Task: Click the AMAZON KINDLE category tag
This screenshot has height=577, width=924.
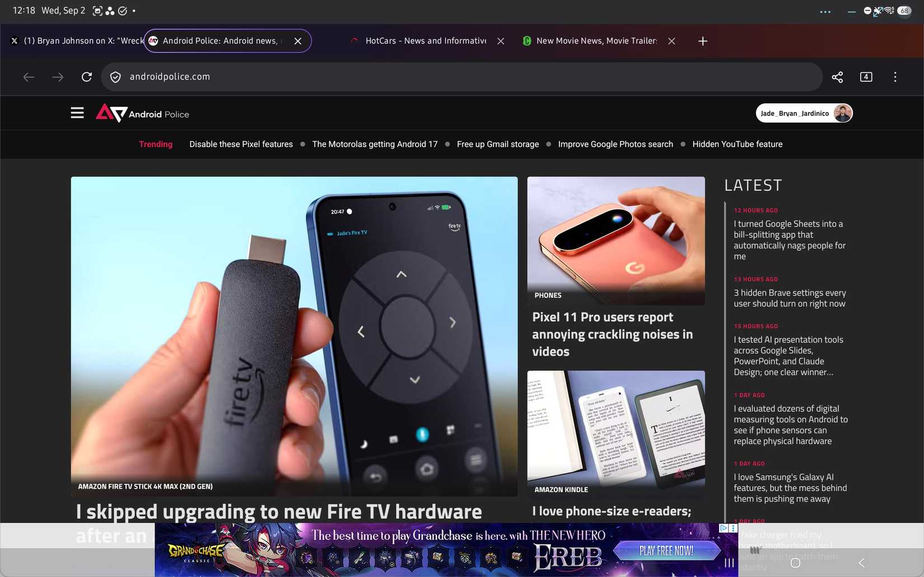Action: (561, 489)
